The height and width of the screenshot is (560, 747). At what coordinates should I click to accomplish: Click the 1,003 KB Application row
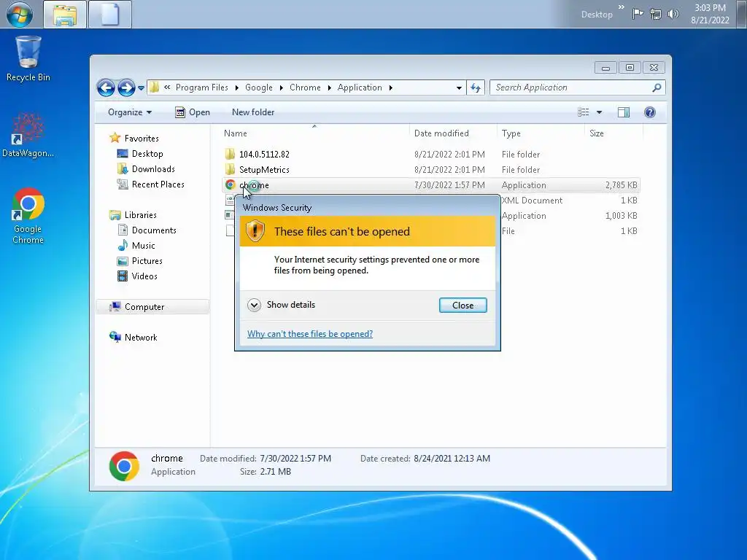(x=569, y=216)
